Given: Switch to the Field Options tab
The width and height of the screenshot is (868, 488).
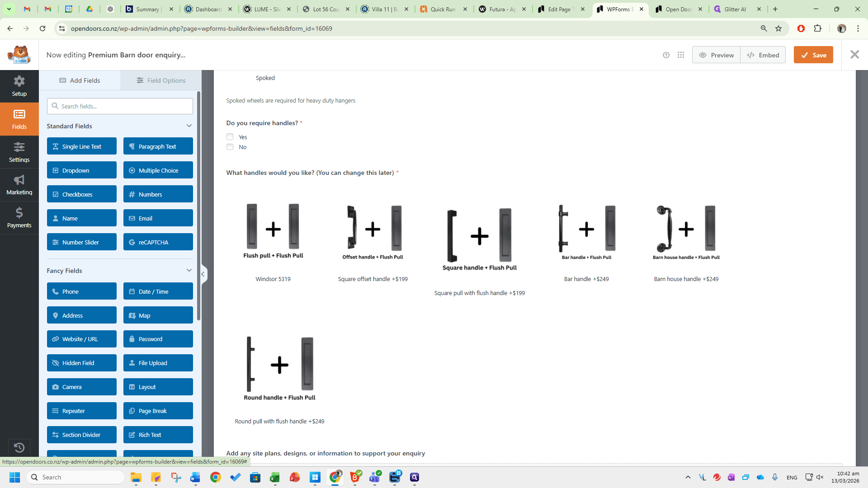Looking at the screenshot, I should pyautogui.click(x=161, y=80).
